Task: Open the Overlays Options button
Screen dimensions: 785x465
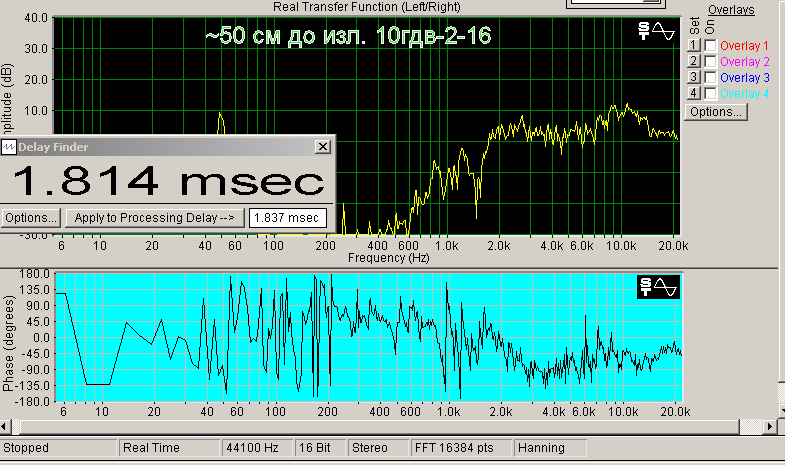Action: pos(716,112)
